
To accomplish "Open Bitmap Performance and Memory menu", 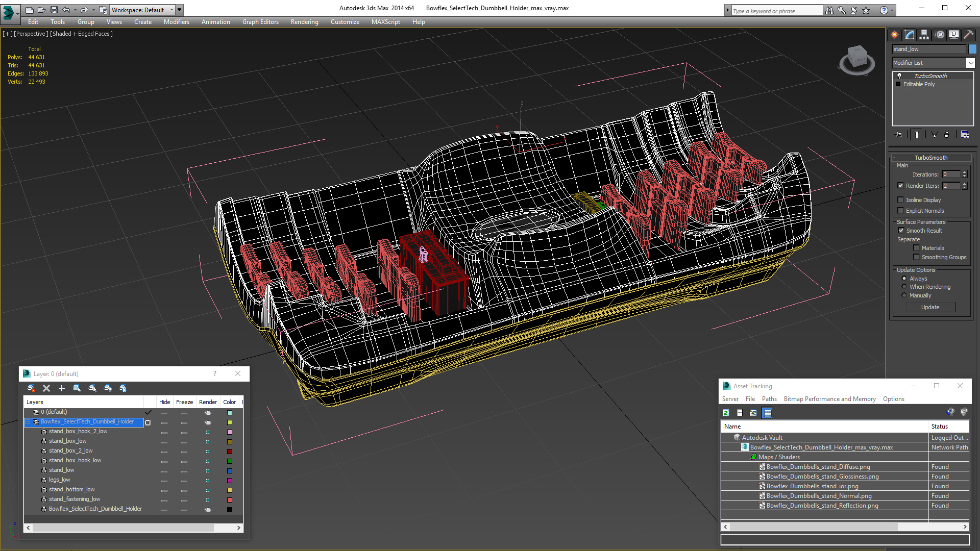I will (829, 399).
